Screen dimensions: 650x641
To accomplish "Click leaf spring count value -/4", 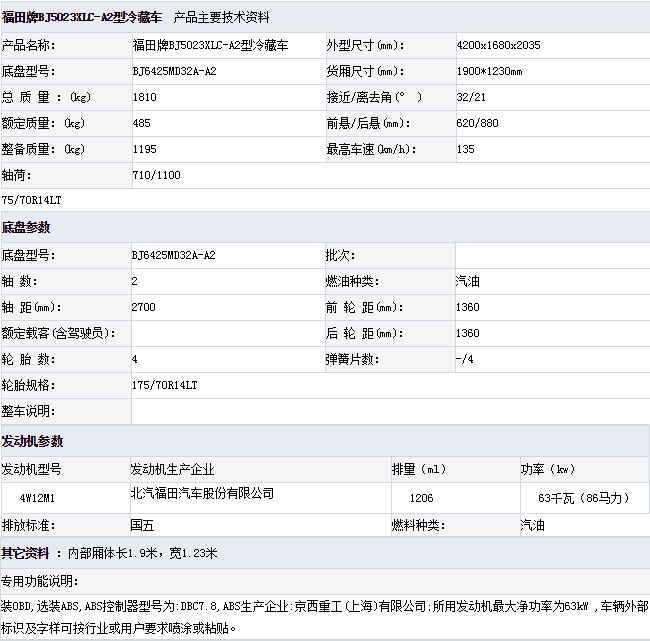I will point(464,359).
